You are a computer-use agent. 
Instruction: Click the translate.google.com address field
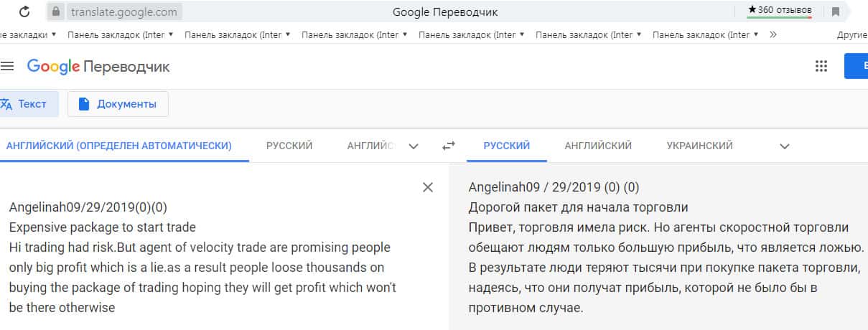coord(126,11)
